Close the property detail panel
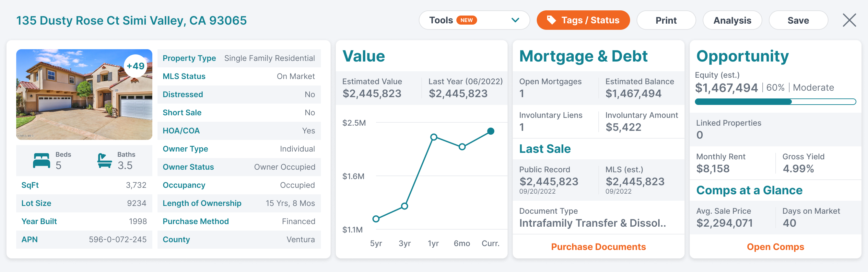Viewport: 868px width, 272px height. pos(849,20)
